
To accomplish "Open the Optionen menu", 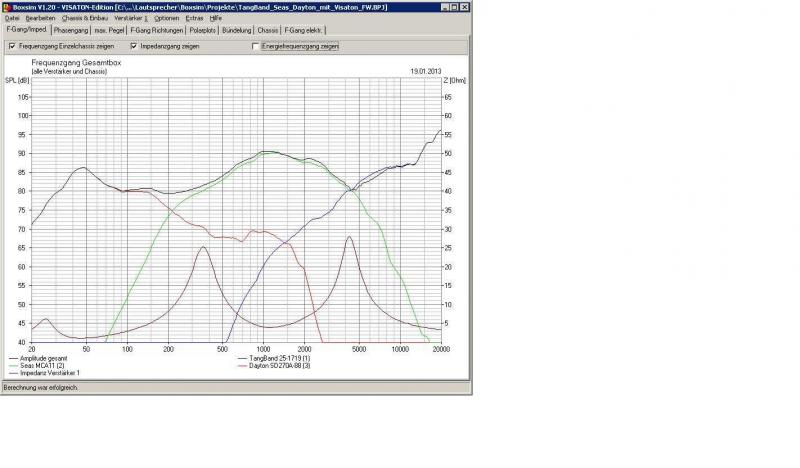I will 167,18.
